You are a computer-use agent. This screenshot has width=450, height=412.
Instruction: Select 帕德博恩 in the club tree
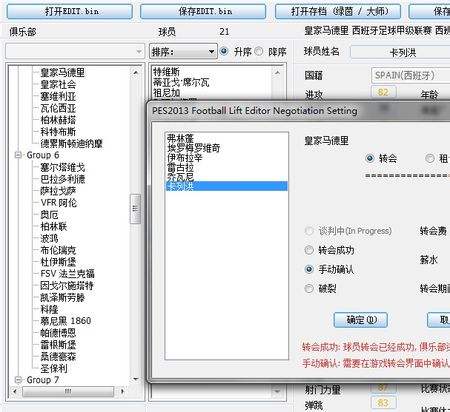tap(58, 333)
